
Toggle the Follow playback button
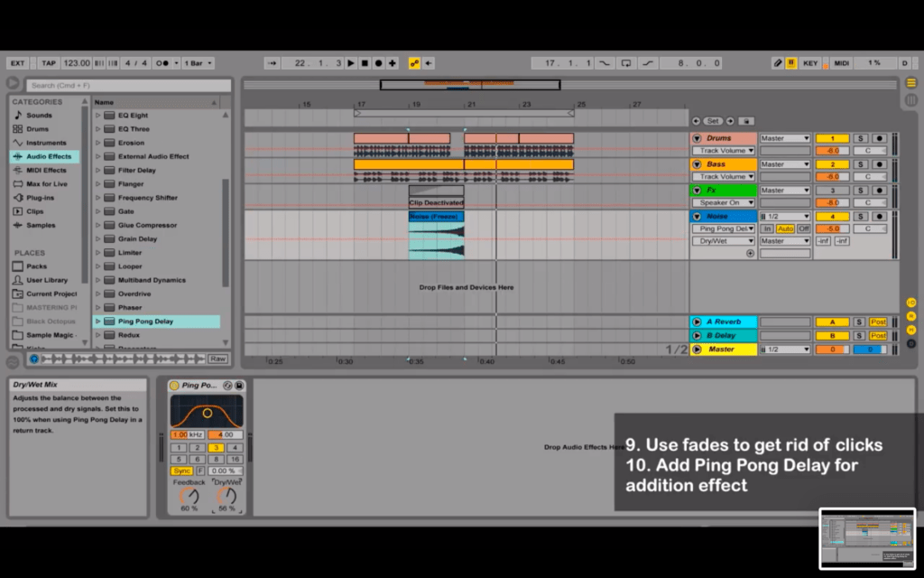coord(272,63)
